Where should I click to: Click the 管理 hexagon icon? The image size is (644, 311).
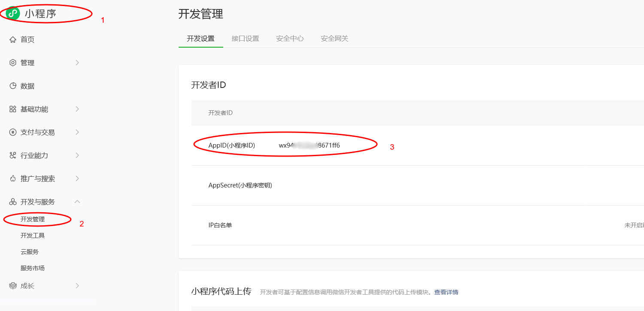click(x=13, y=63)
